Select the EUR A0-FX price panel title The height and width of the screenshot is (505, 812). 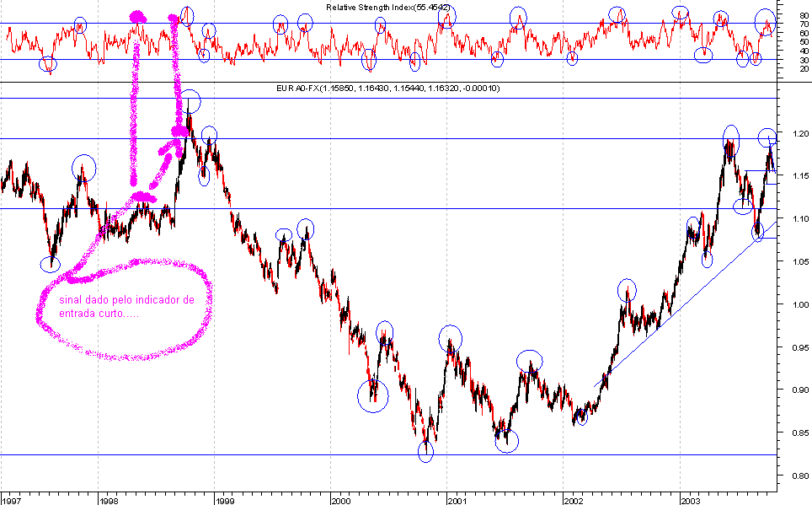[x=387, y=89]
